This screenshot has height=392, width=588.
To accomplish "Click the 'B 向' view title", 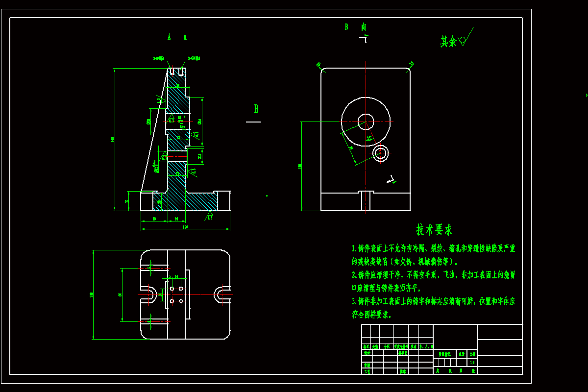I will click(356, 26).
